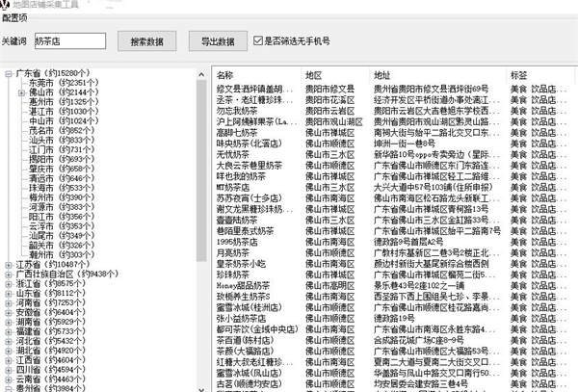The height and width of the screenshot is (392, 578).
Task: Select the 高脚七奶茶 row
Action: tap(393, 133)
